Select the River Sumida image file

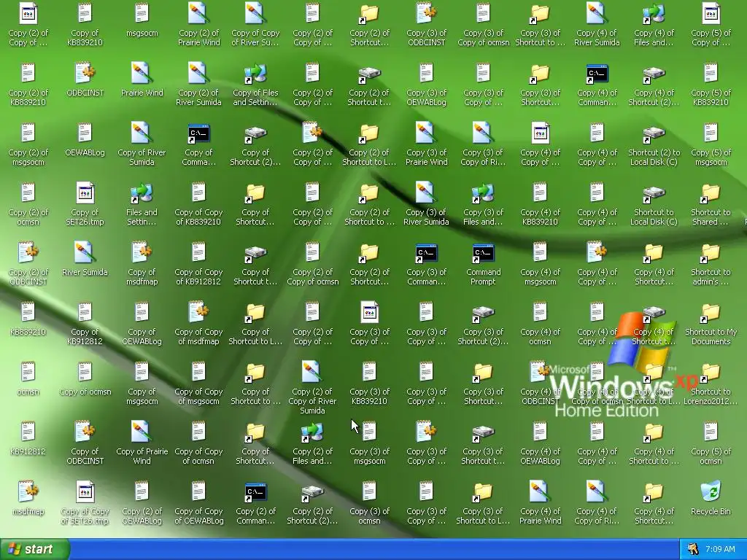coord(85,253)
